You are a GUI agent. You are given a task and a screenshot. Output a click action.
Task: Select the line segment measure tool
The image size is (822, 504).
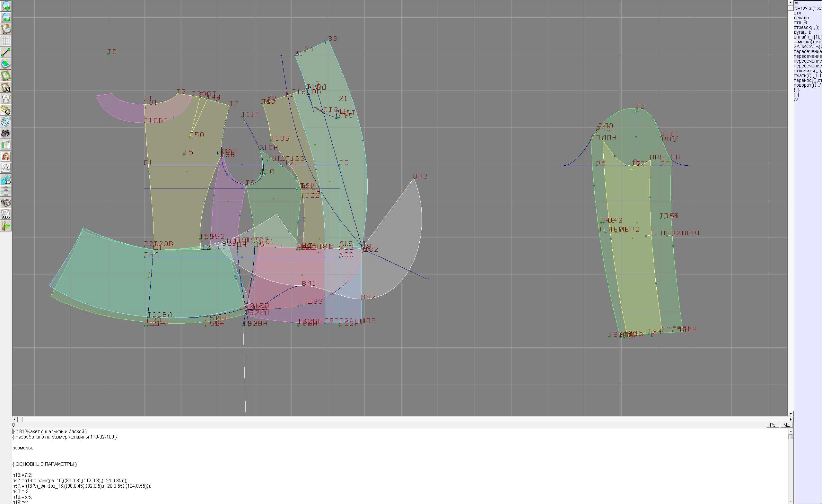(6, 52)
